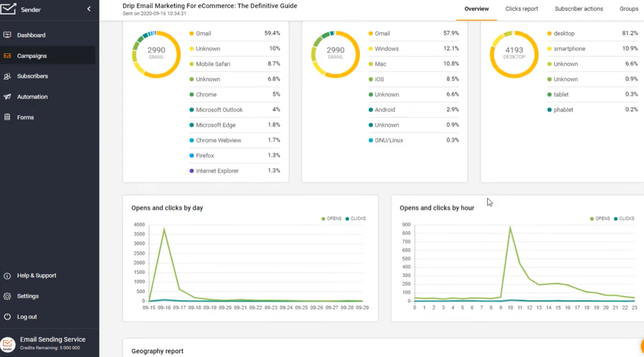This screenshot has height=357, width=644.
Task: Click the Automation paper plane icon
Action: (x=7, y=97)
